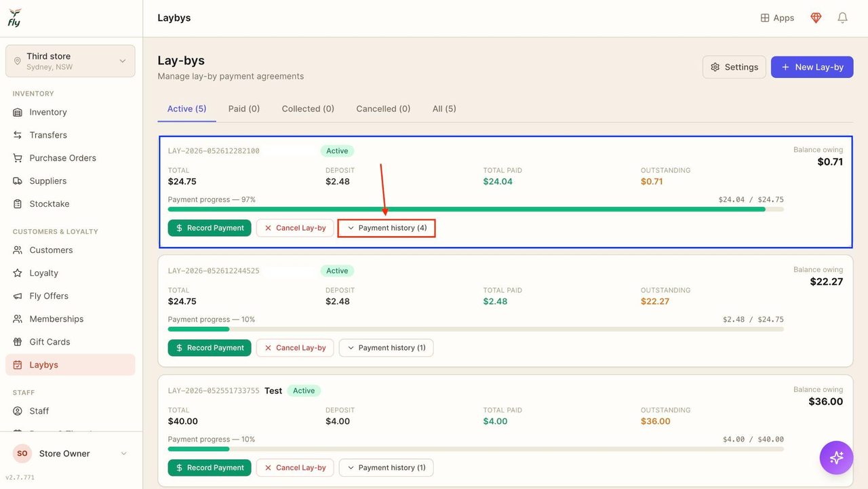Click the store location pin icon
Viewport: 868px width, 489px height.
(x=18, y=61)
